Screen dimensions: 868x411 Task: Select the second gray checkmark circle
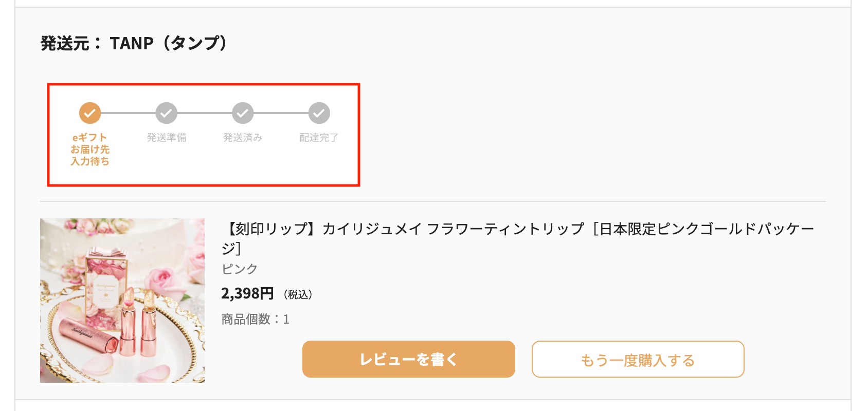167,113
